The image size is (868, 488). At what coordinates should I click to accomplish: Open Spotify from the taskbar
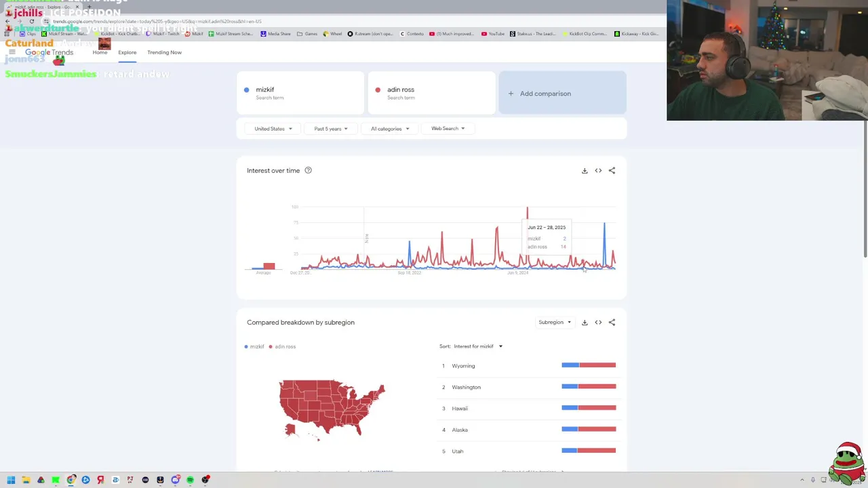pos(190,480)
